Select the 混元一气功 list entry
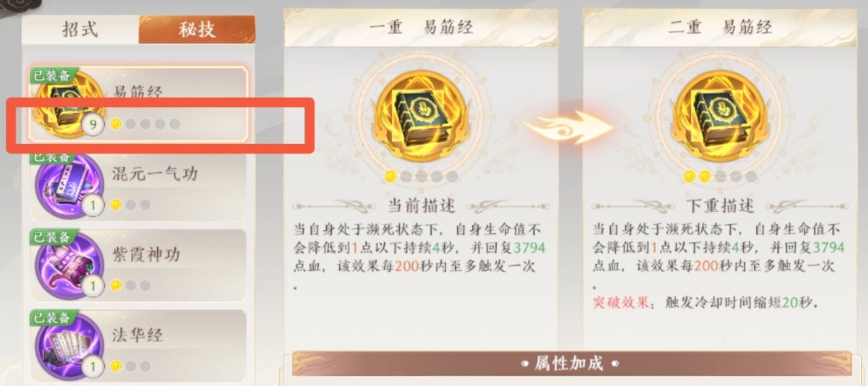 [138, 186]
